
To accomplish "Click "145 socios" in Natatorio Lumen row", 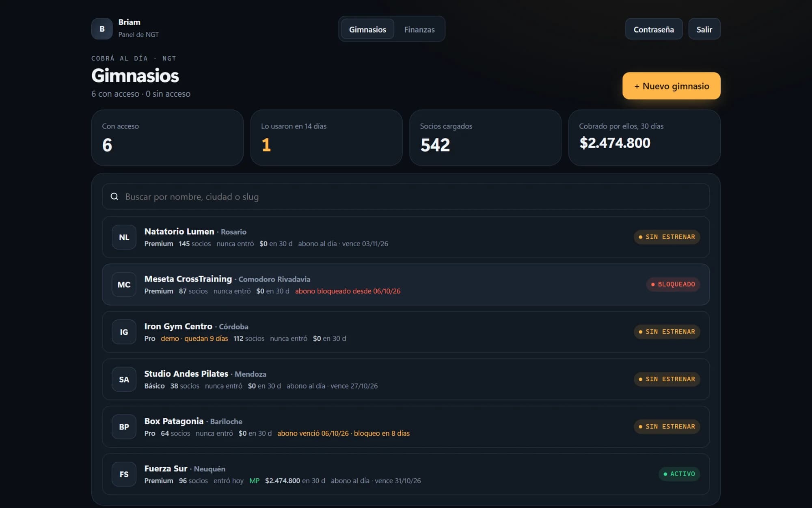I will (x=195, y=244).
